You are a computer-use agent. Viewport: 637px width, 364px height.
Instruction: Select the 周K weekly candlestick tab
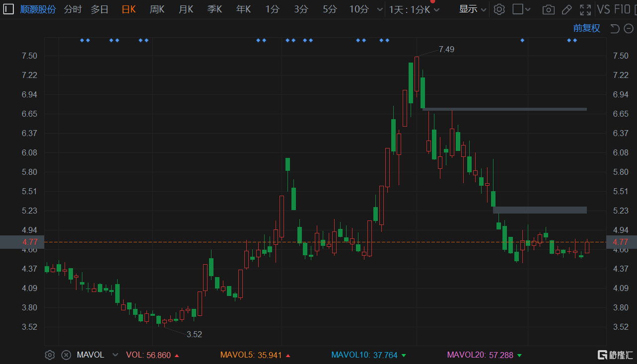(157, 9)
